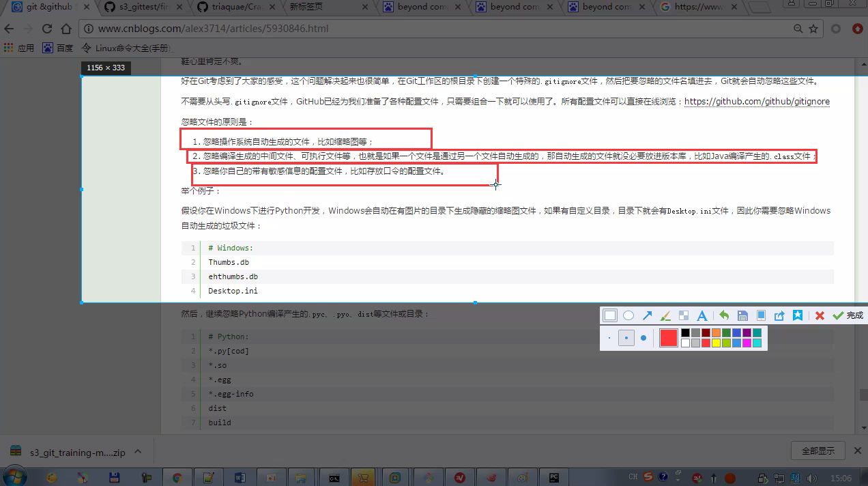Pick the dark green color swatch

point(726,333)
